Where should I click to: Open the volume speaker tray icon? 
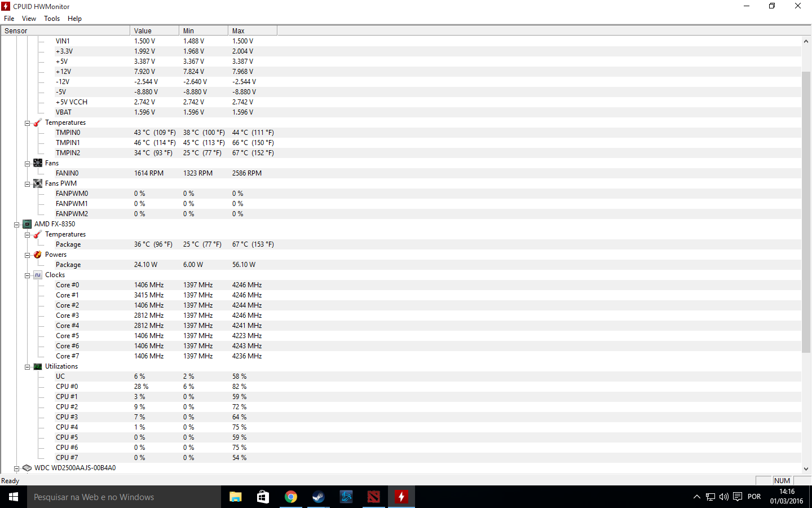[724, 497]
